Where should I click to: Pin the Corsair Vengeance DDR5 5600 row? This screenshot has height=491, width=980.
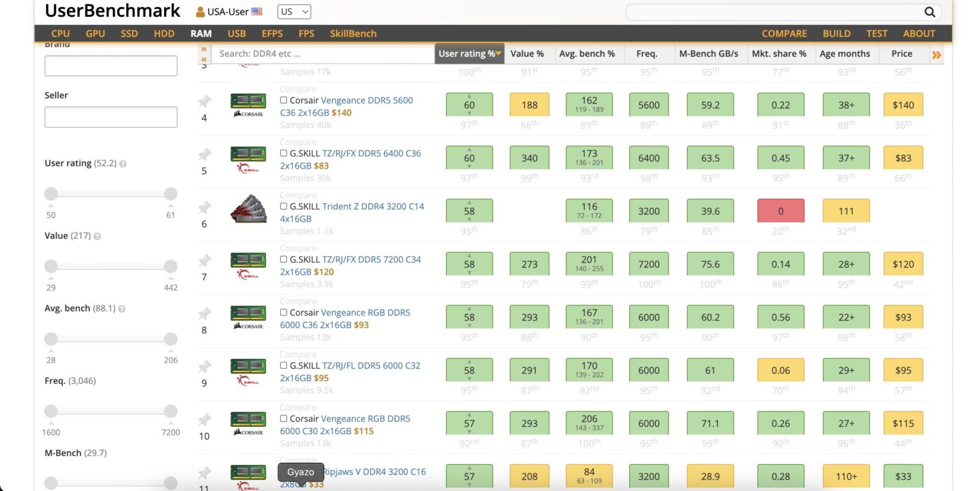[204, 101]
